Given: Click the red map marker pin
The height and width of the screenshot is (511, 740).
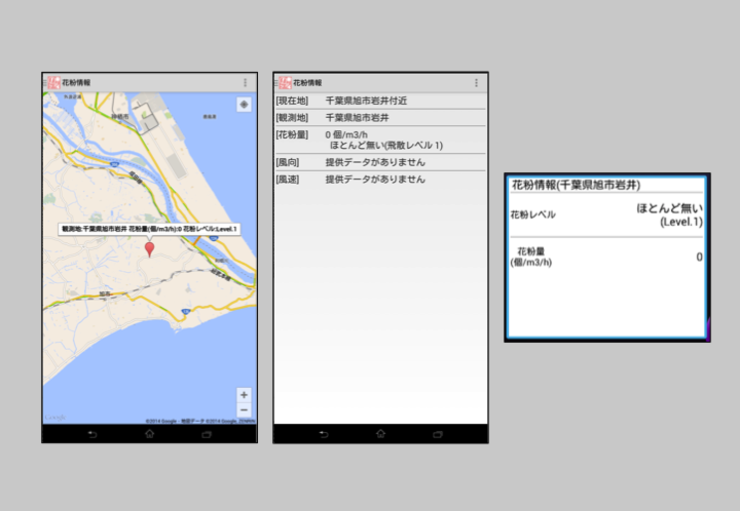Looking at the screenshot, I should (x=150, y=247).
